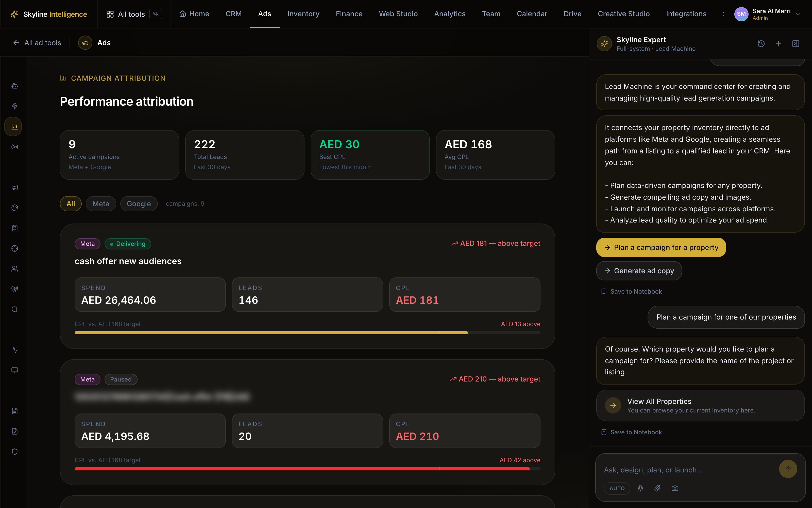
Task: Click the Delivering status badge
Action: pyautogui.click(x=127, y=244)
